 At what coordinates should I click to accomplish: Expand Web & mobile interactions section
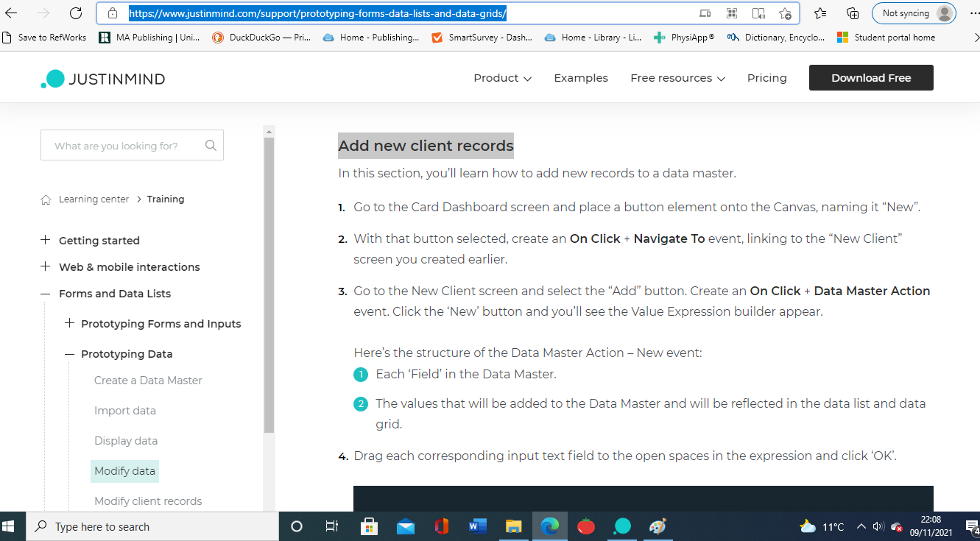pos(45,267)
